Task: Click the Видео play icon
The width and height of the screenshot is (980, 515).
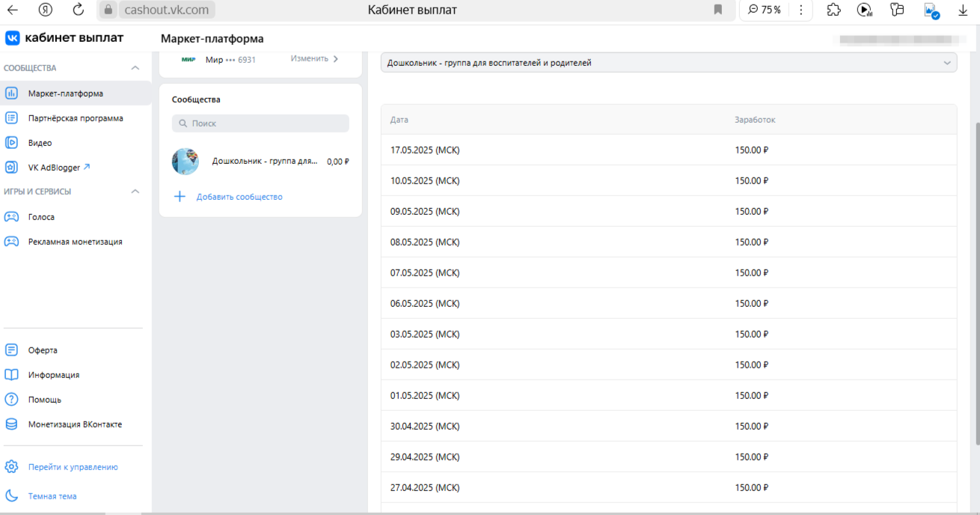Action: point(11,143)
